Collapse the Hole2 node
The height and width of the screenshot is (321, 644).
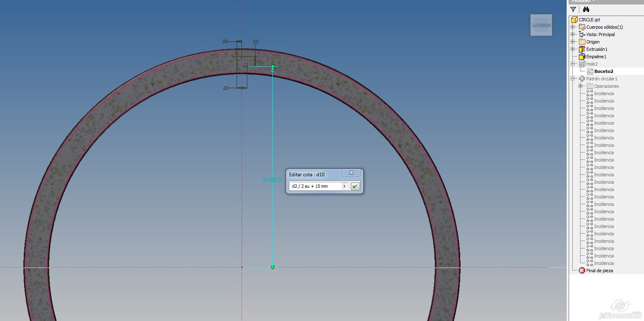pyautogui.click(x=573, y=64)
